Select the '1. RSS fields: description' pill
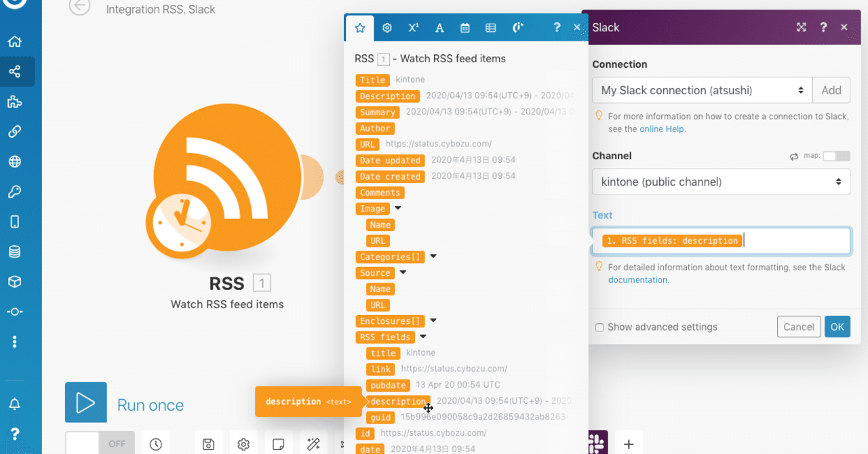This screenshot has width=868, height=454. click(x=672, y=241)
